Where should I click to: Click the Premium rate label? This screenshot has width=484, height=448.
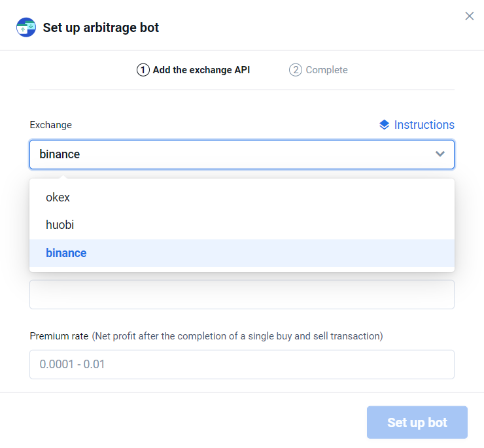click(59, 336)
